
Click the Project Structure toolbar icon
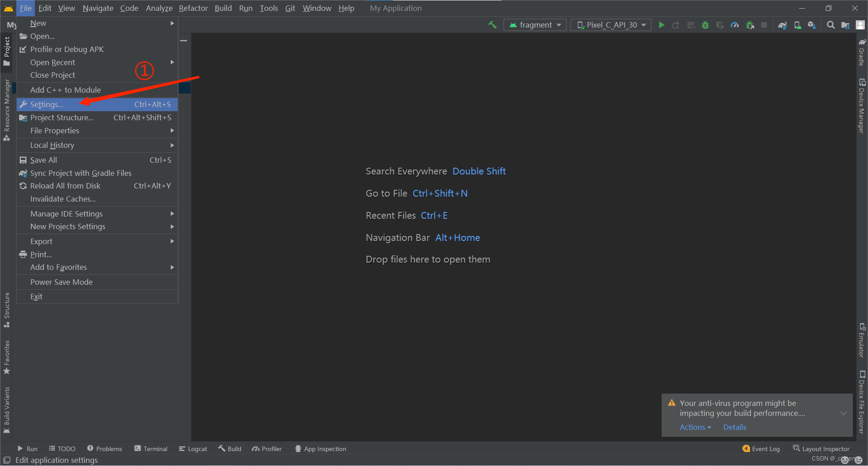[x=845, y=25]
